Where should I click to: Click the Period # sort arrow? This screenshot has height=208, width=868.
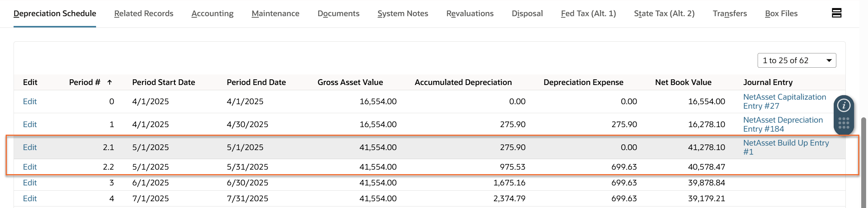[110, 82]
